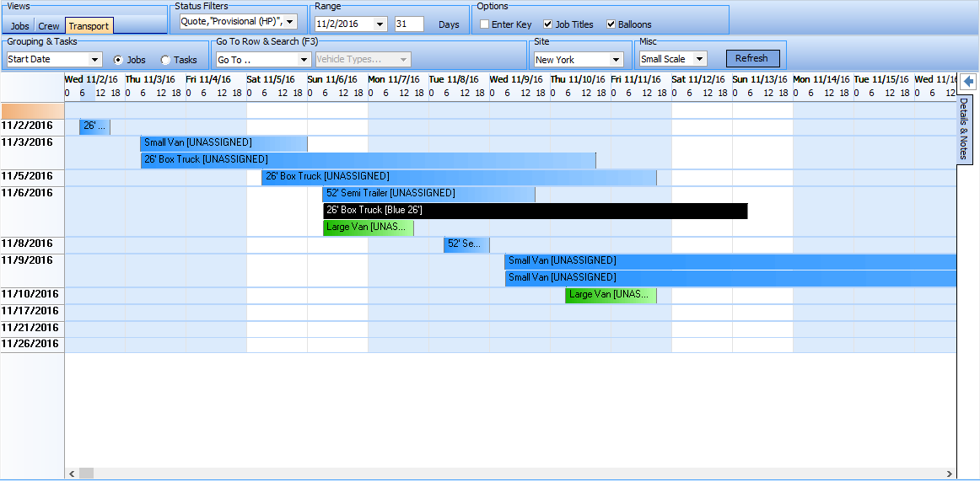Open the New York site dropdown
Viewport: 980px width, 482px height.
tap(616, 60)
